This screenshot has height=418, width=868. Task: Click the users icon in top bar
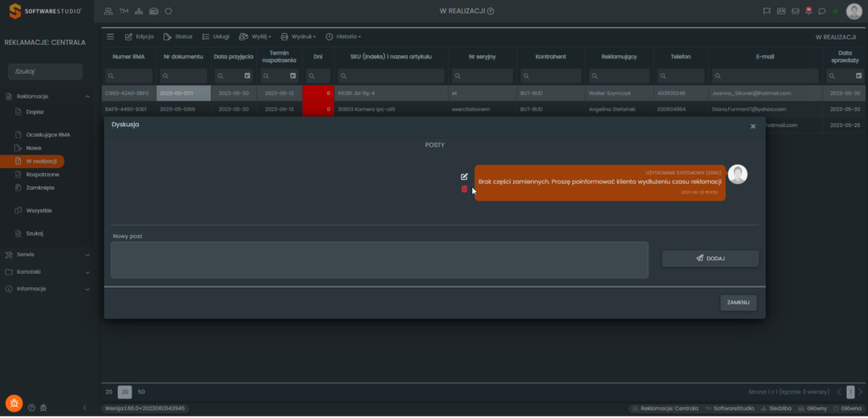(108, 11)
